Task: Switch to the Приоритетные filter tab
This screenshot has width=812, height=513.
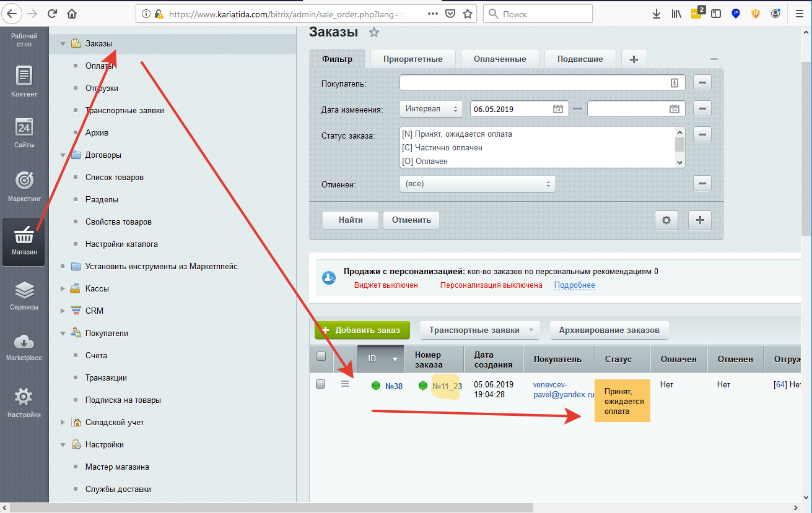Action: [x=413, y=59]
